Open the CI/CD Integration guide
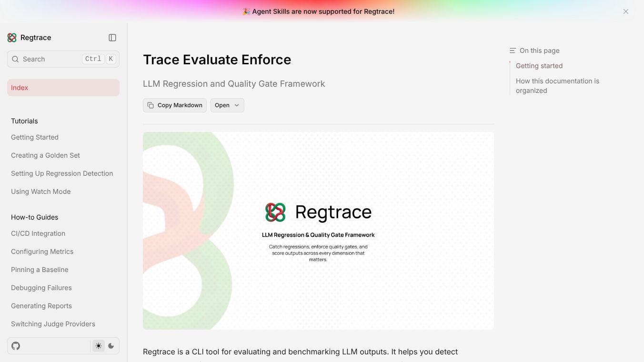The width and height of the screenshot is (644, 362). coord(38,233)
